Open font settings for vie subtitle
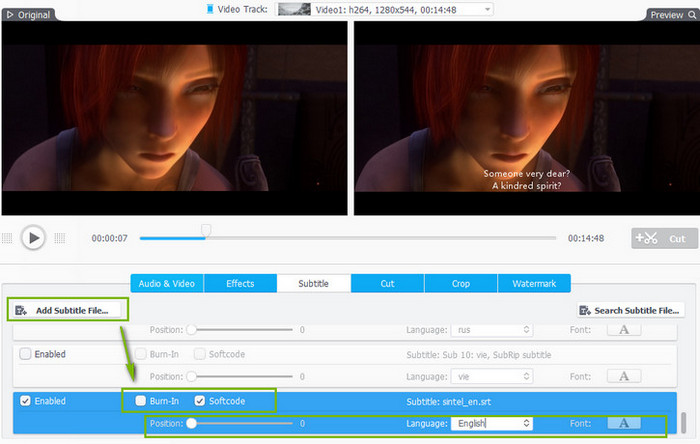700x444 pixels. (624, 376)
